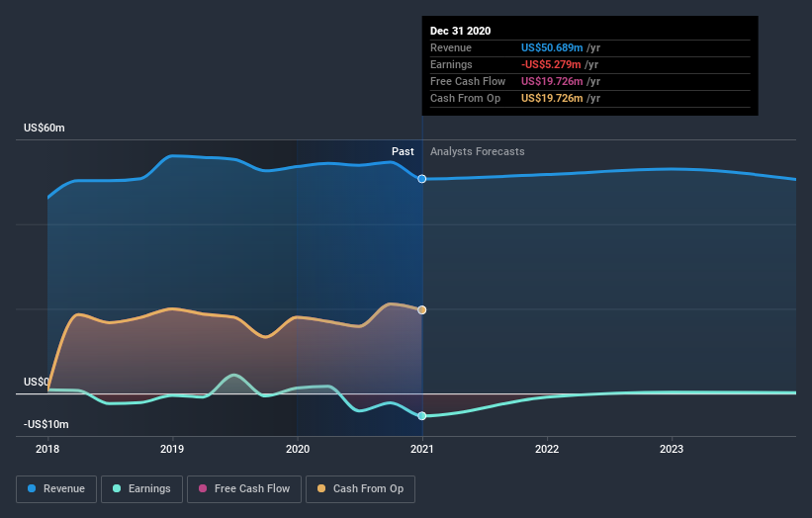Click the 'Analysts Forecasts' label

tap(478, 151)
